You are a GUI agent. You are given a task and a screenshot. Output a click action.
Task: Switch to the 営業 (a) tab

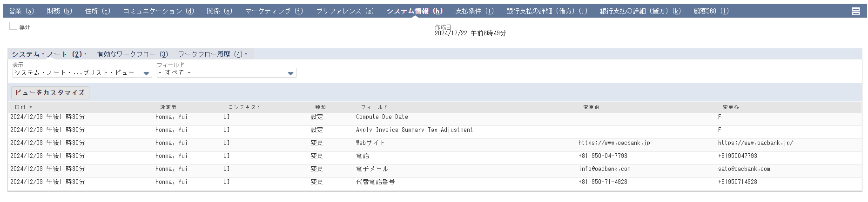[x=21, y=11]
